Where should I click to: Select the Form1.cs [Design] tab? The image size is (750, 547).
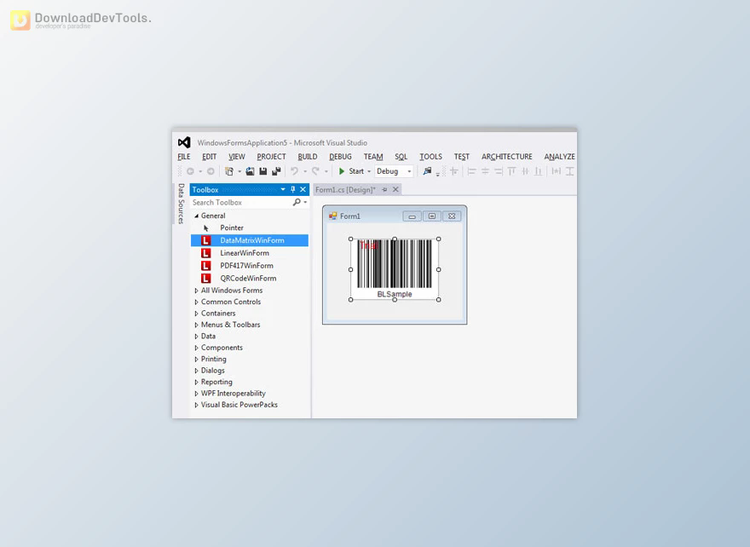(x=345, y=190)
